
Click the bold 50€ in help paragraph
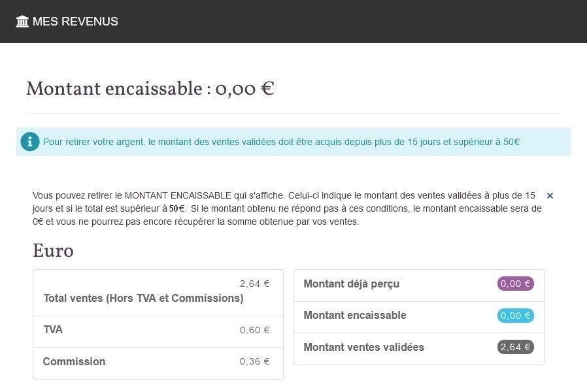pyautogui.click(x=177, y=209)
